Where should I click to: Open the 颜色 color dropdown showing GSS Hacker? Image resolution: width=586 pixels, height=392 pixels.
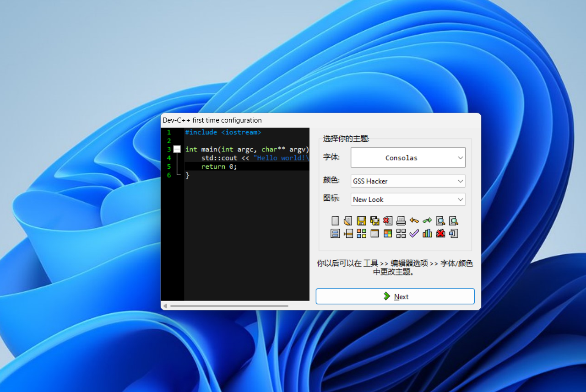click(408, 181)
